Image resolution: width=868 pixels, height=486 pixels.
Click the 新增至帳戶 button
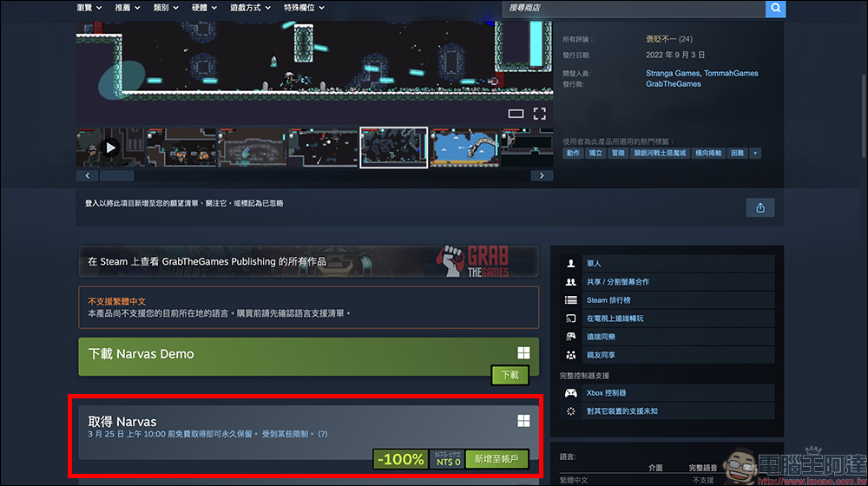[x=496, y=459]
